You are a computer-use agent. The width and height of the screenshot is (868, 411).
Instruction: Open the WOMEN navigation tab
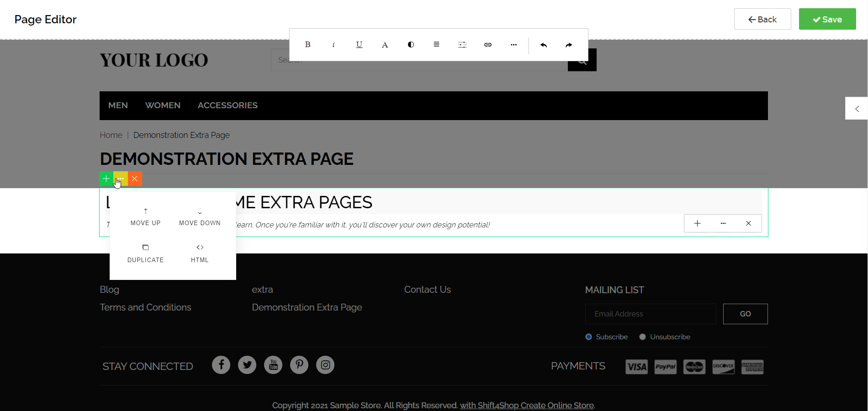tap(163, 105)
